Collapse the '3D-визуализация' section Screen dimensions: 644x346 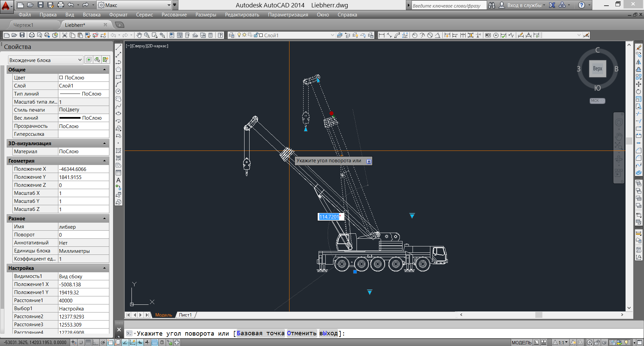pyautogui.click(x=104, y=143)
